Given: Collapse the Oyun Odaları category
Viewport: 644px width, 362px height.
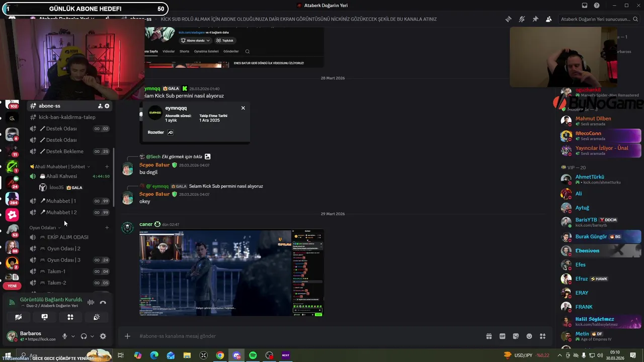Looking at the screenshot, I should (x=45, y=228).
